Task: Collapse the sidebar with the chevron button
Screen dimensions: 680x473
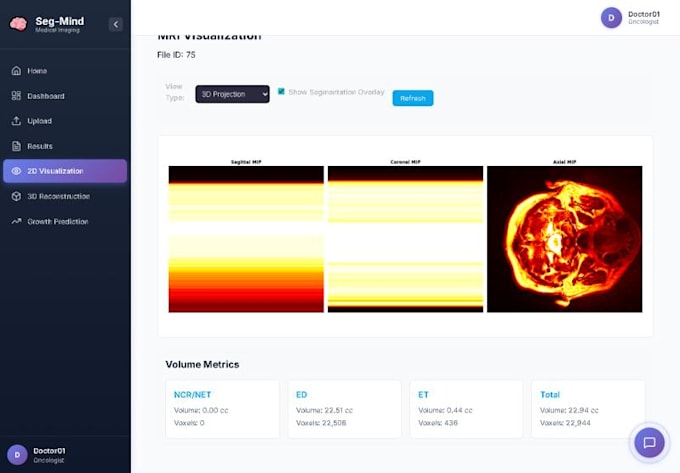Action: click(116, 24)
